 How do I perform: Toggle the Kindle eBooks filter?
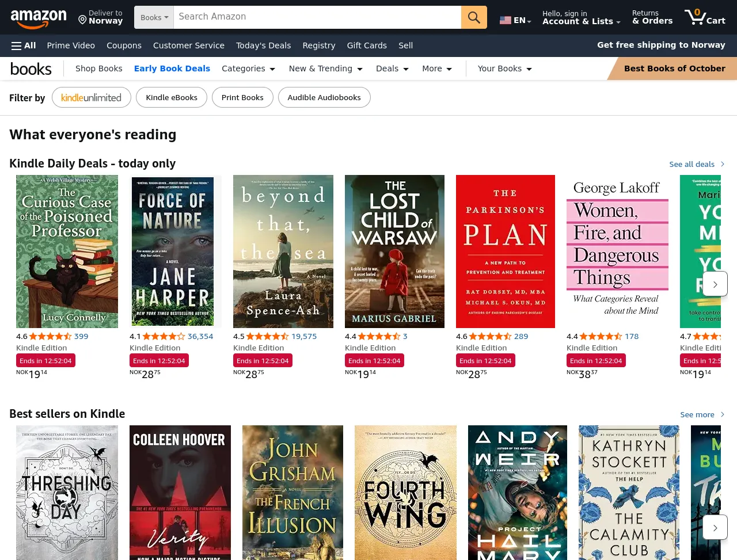pyautogui.click(x=172, y=97)
